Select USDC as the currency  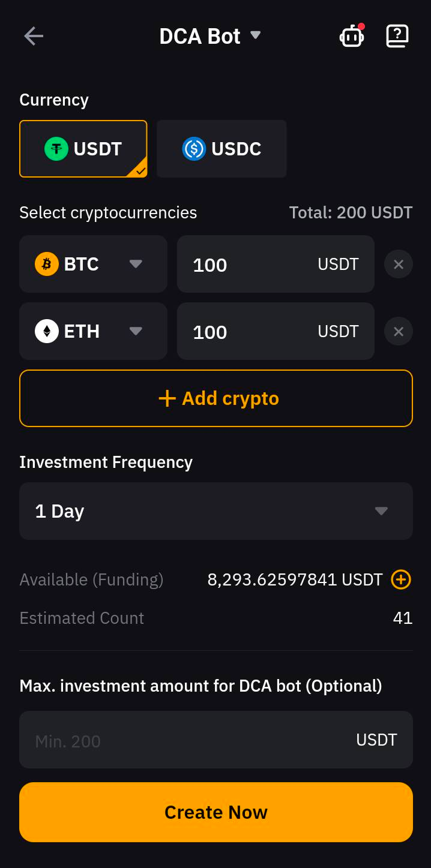click(222, 149)
